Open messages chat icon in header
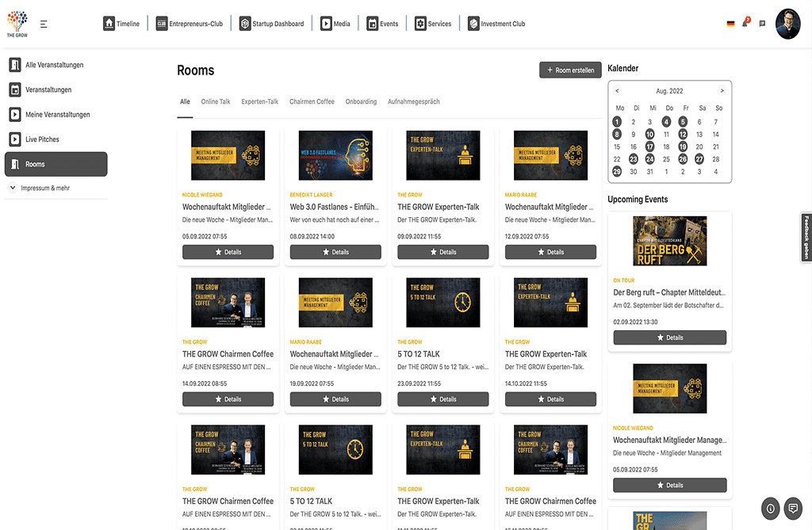The width and height of the screenshot is (812, 530). (762, 24)
